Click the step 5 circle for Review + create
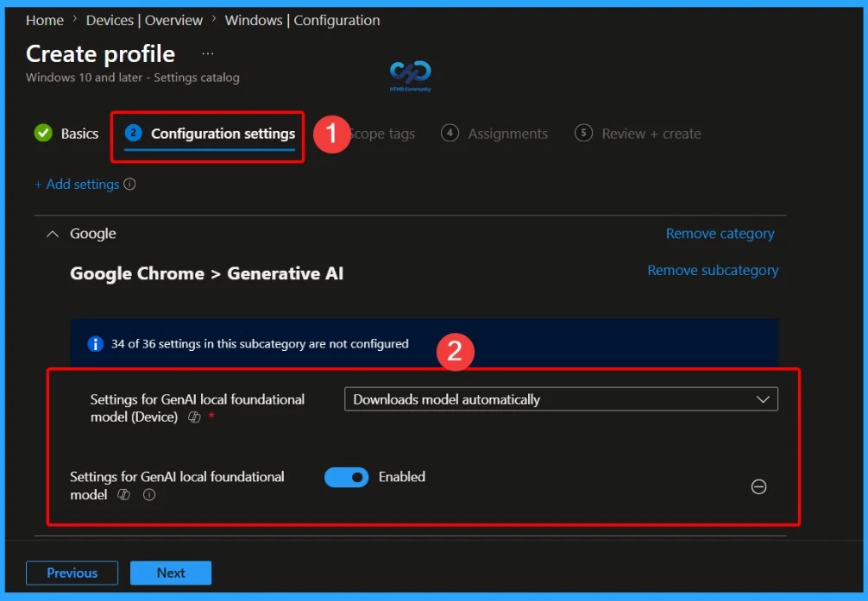868x601 pixels. point(583,133)
